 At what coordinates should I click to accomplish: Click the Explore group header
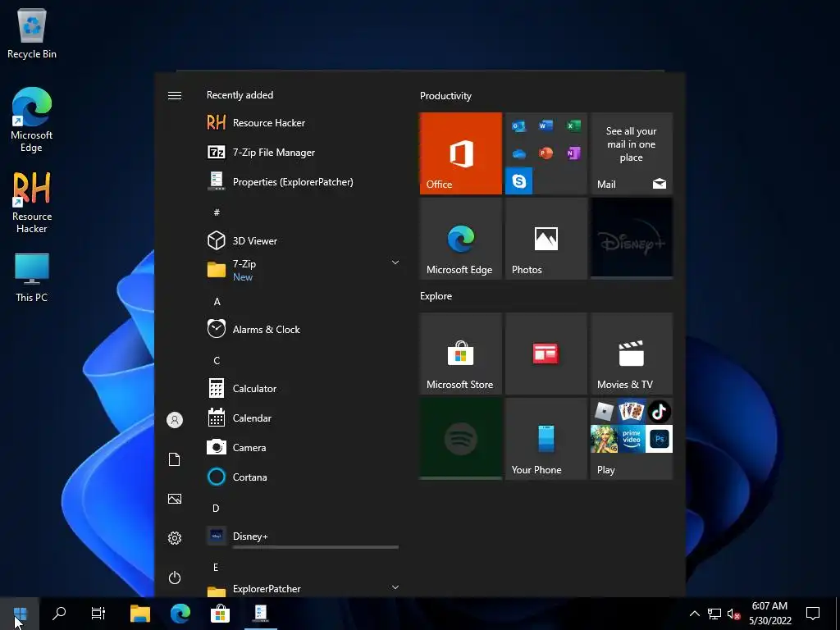tap(436, 296)
